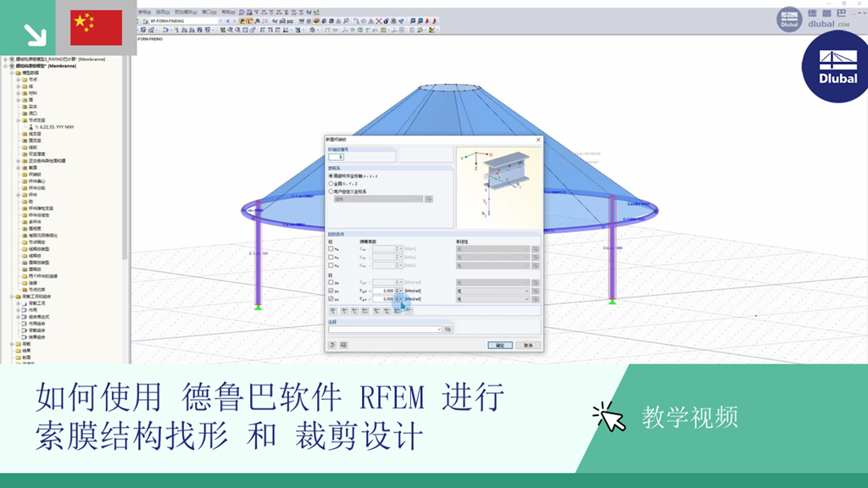Click the hinge number input field
The height and width of the screenshot is (488, 868).
point(336,157)
